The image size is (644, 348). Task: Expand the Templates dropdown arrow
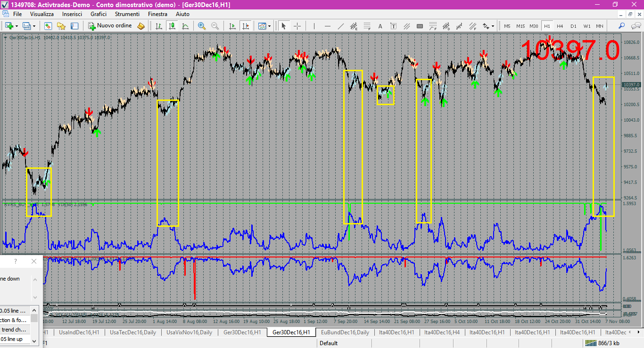point(270,26)
